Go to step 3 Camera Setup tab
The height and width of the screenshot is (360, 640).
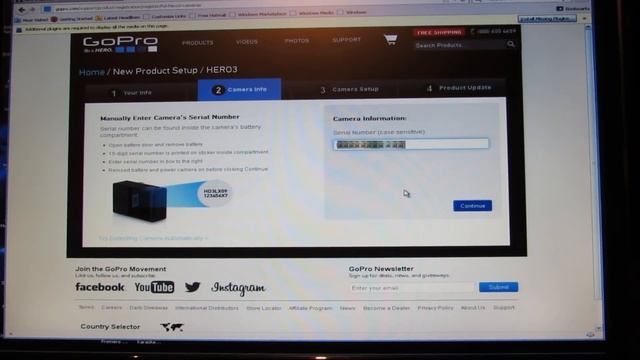(349, 89)
